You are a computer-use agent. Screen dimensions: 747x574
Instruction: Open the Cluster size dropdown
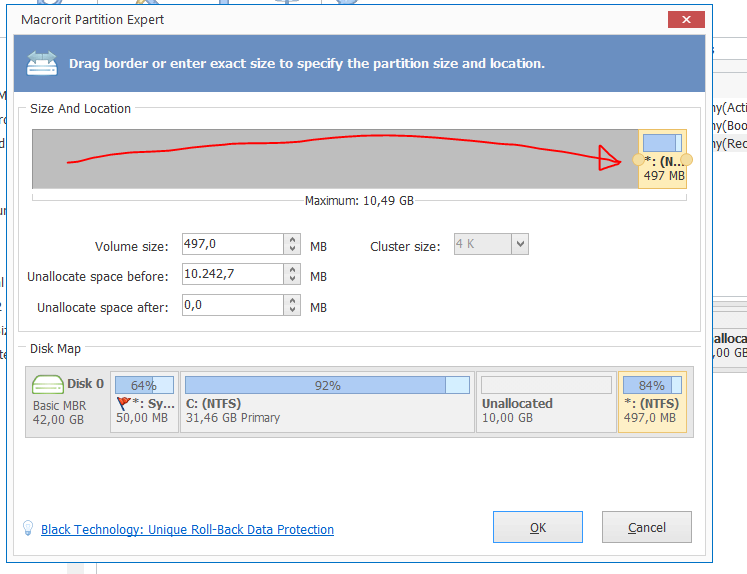click(520, 244)
